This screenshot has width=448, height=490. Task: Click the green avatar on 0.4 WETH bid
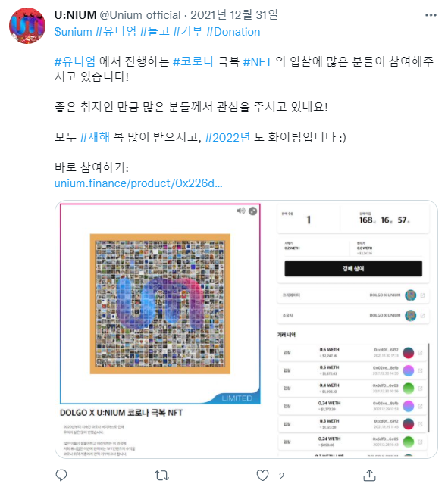pyautogui.click(x=409, y=388)
